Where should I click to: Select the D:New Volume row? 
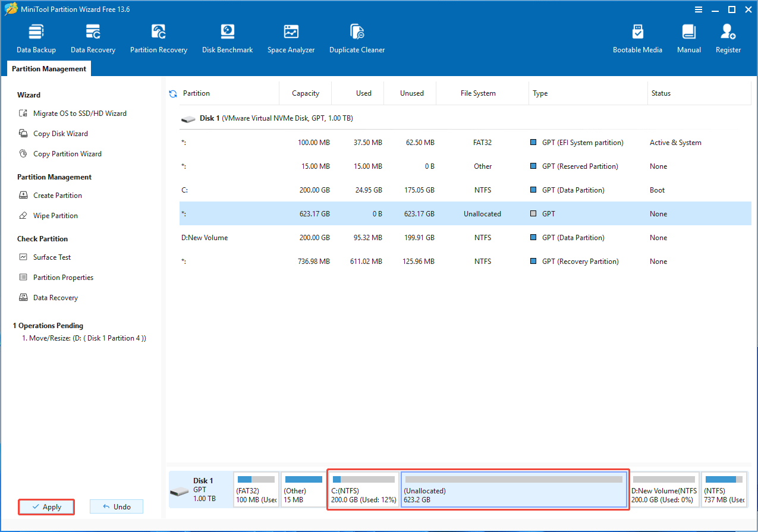coord(465,238)
